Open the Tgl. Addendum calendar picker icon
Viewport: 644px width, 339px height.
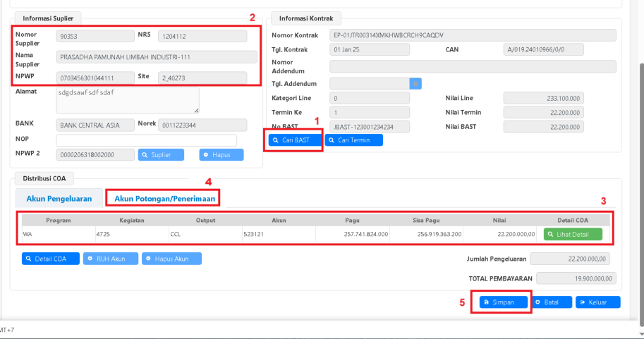[x=415, y=83]
